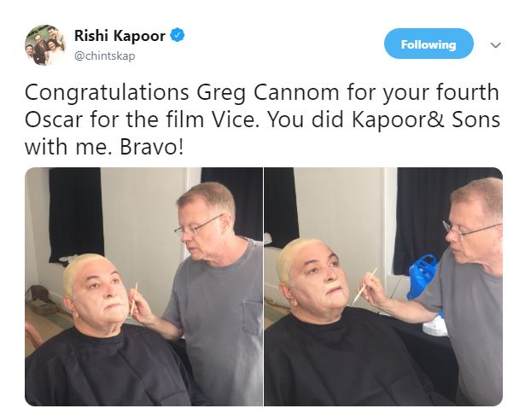Open the right makeup photo

pyautogui.click(x=383, y=287)
